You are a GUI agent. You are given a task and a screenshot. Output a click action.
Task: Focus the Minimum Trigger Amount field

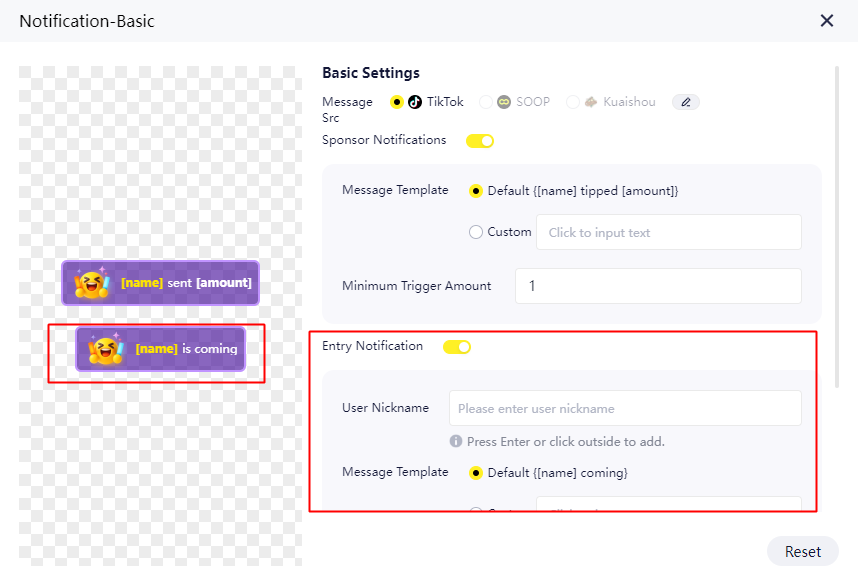(x=658, y=286)
